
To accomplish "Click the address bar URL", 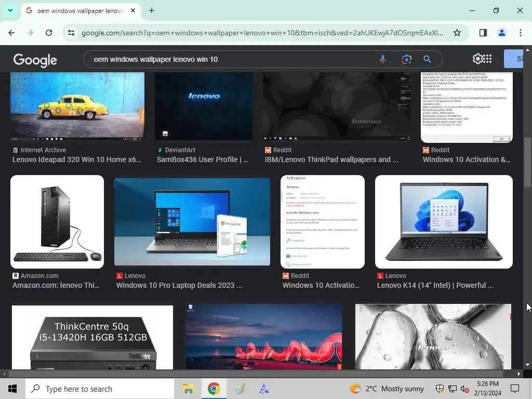I will pyautogui.click(x=262, y=33).
